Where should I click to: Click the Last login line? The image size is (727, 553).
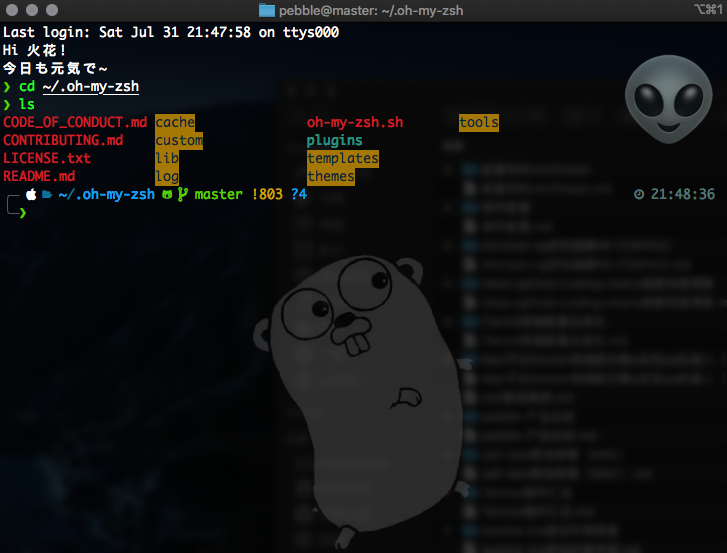pyautogui.click(x=171, y=32)
